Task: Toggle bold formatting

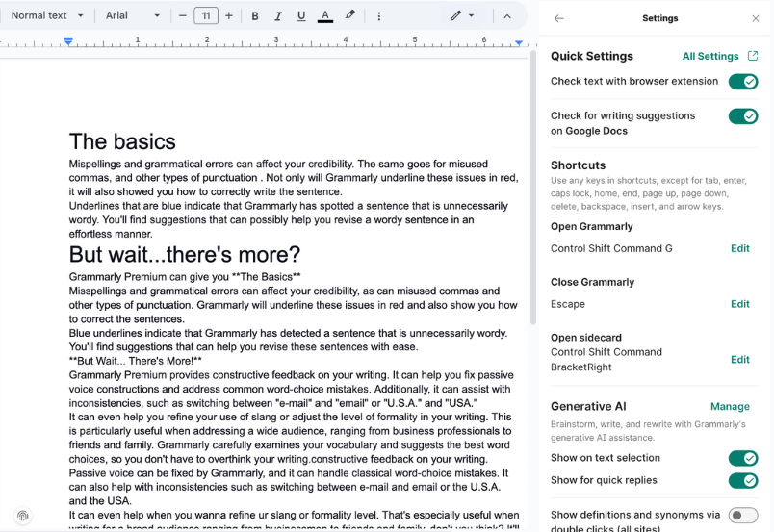Action: point(255,16)
